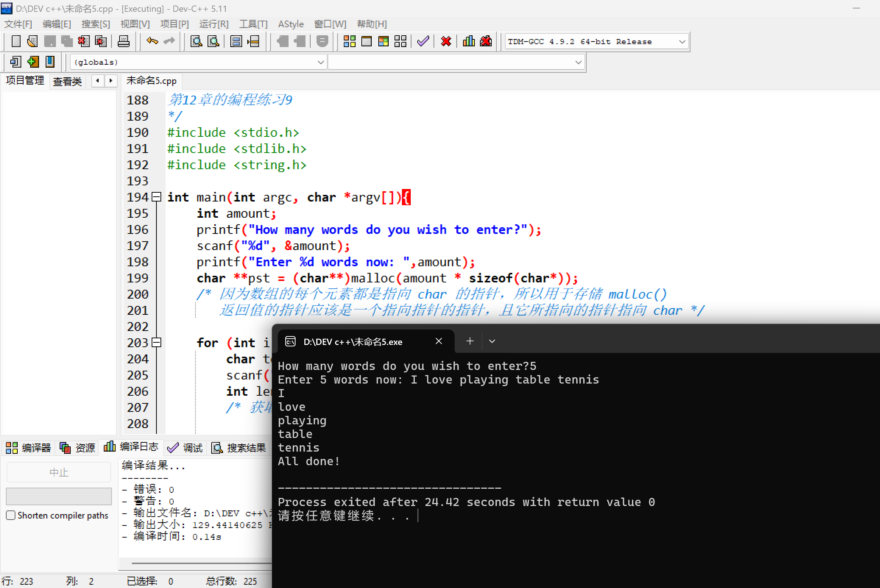The width and height of the screenshot is (880, 588).
Task: Open the (globals) scope dropdown
Action: tap(321, 62)
